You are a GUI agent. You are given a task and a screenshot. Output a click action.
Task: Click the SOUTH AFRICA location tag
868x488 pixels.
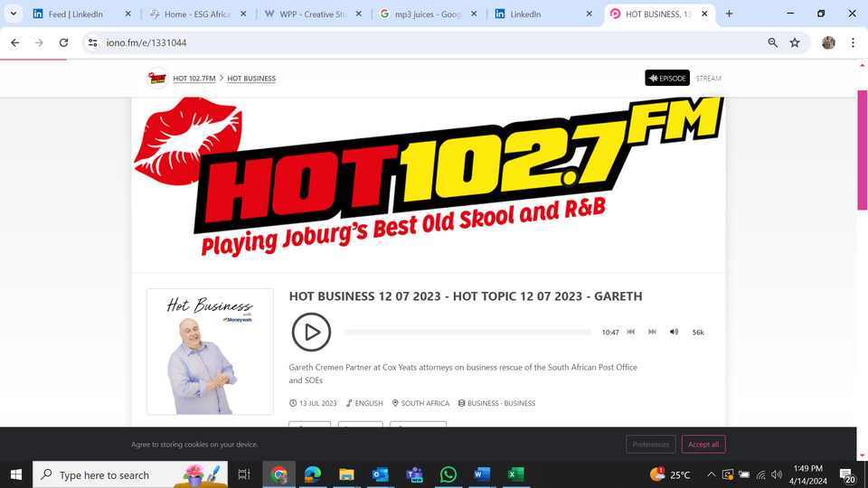tap(420, 403)
